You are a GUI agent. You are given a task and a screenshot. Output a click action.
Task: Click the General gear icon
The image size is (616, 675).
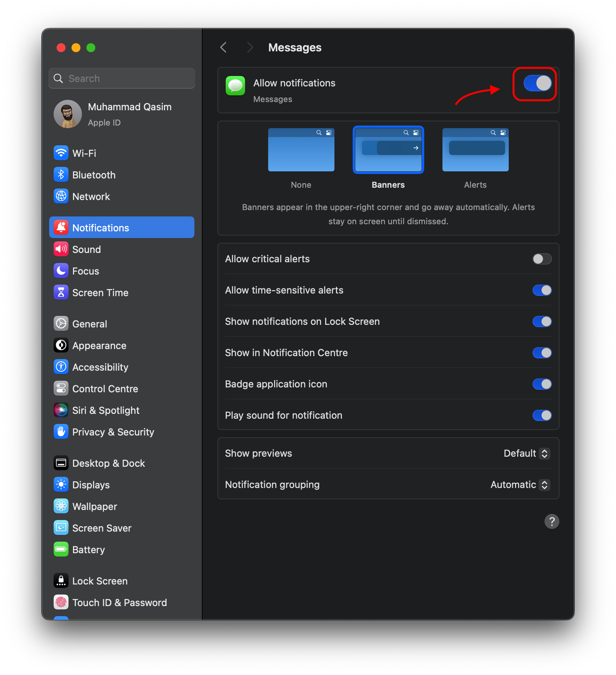[61, 324]
